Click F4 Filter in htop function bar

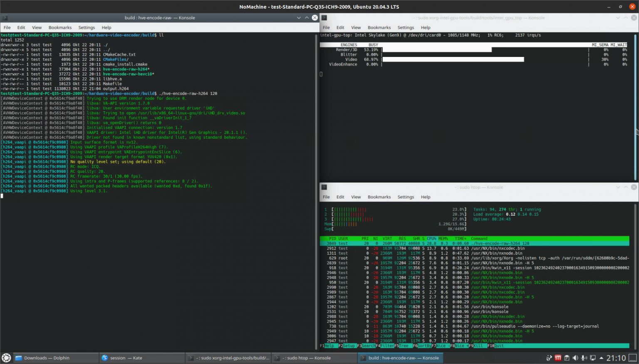click(385, 346)
